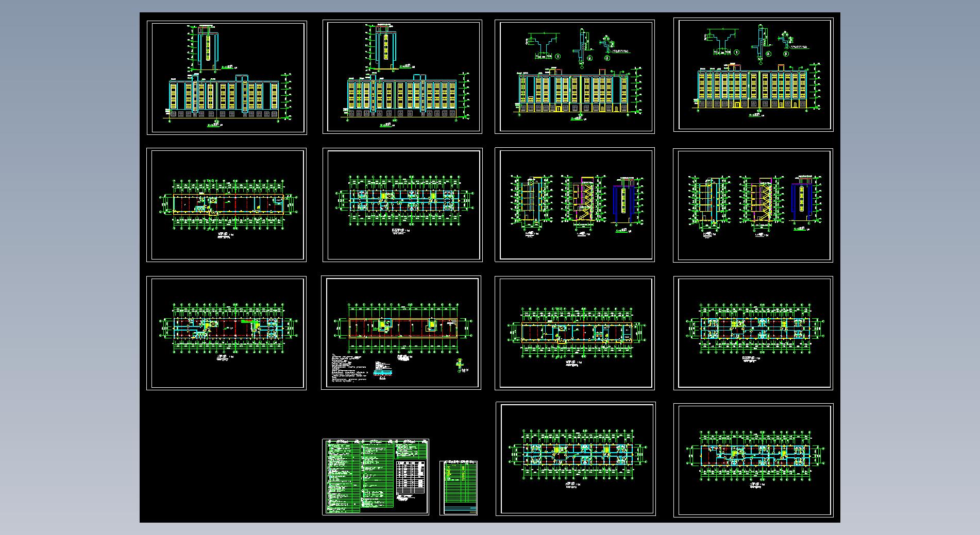The width and height of the screenshot is (980, 535).
Task: Click the floor plan in the third-row first sheet
Action: tap(227, 330)
